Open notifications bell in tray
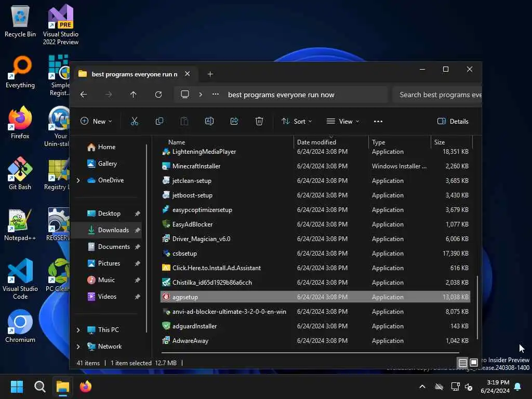Viewport: 532px width, 399px height. click(x=518, y=387)
